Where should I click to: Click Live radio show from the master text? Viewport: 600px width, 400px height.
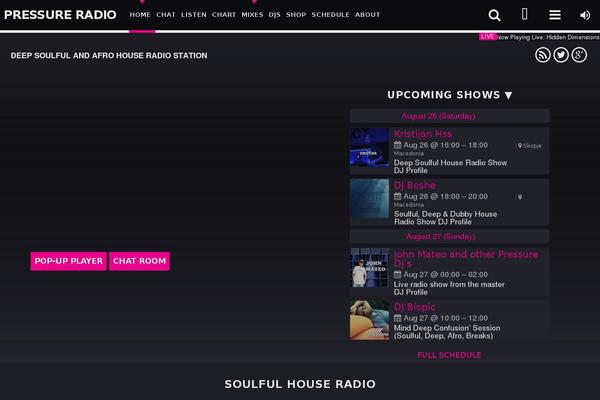(449, 284)
